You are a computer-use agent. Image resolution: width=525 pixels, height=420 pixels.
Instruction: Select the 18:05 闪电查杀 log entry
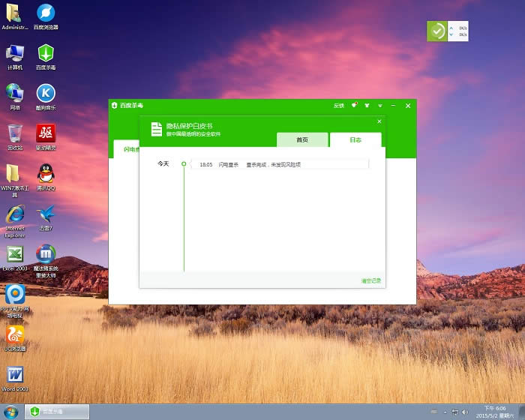point(279,164)
